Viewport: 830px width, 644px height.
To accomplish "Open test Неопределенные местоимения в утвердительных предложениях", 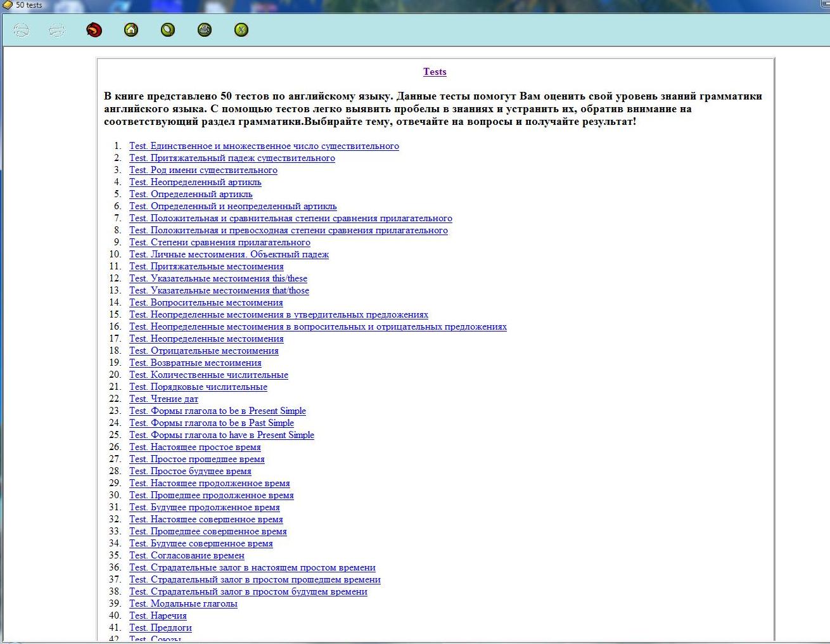I will click(279, 314).
